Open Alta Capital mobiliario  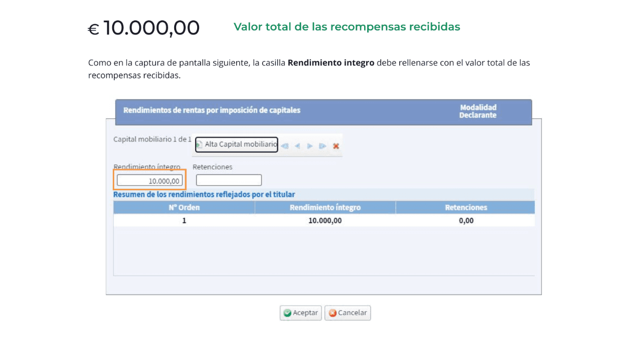[x=239, y=145]
